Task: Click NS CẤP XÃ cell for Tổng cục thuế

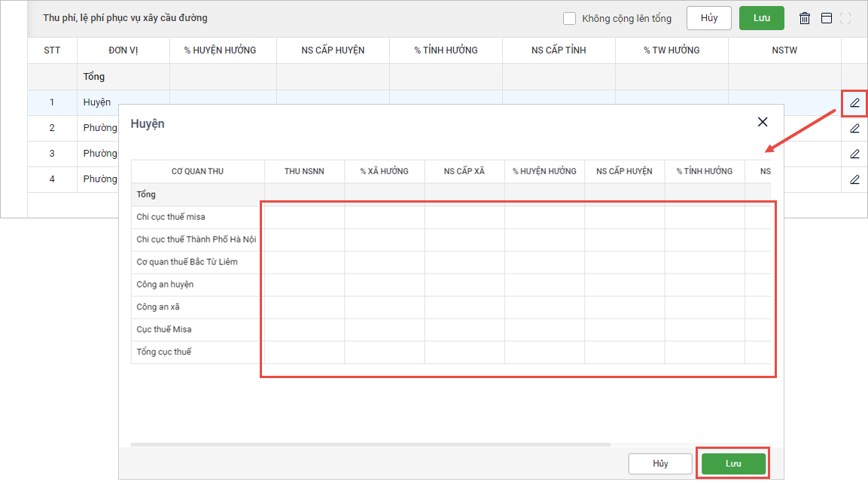Action: [x=464, y=352]
